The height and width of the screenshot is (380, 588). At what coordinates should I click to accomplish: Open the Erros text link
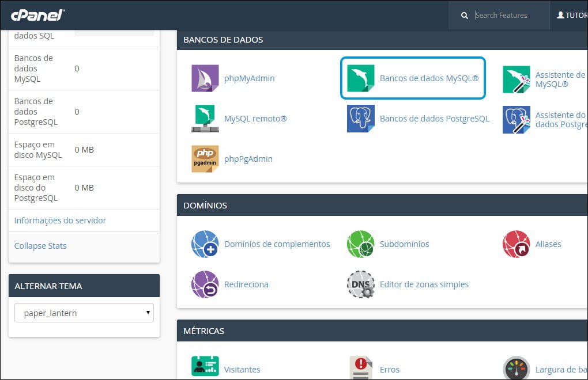tap(390, 370)
